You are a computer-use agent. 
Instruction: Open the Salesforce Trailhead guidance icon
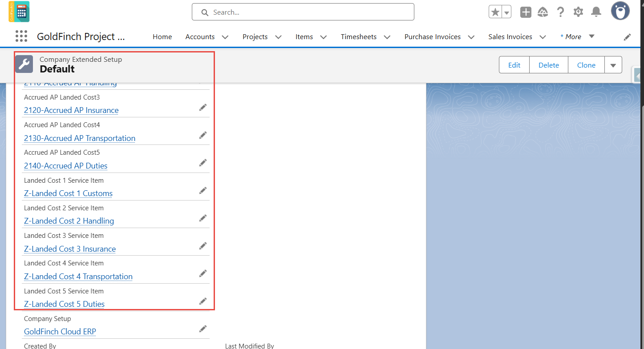tap(543, 12)
